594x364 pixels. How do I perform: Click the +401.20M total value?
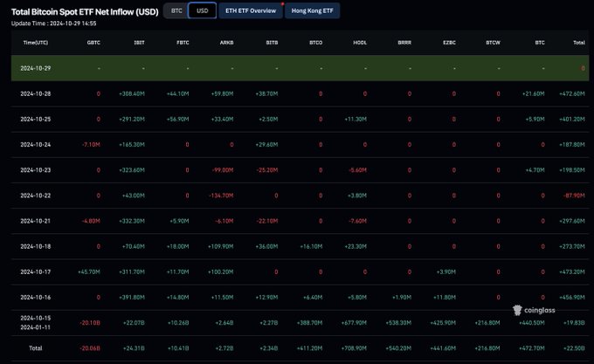572,120
